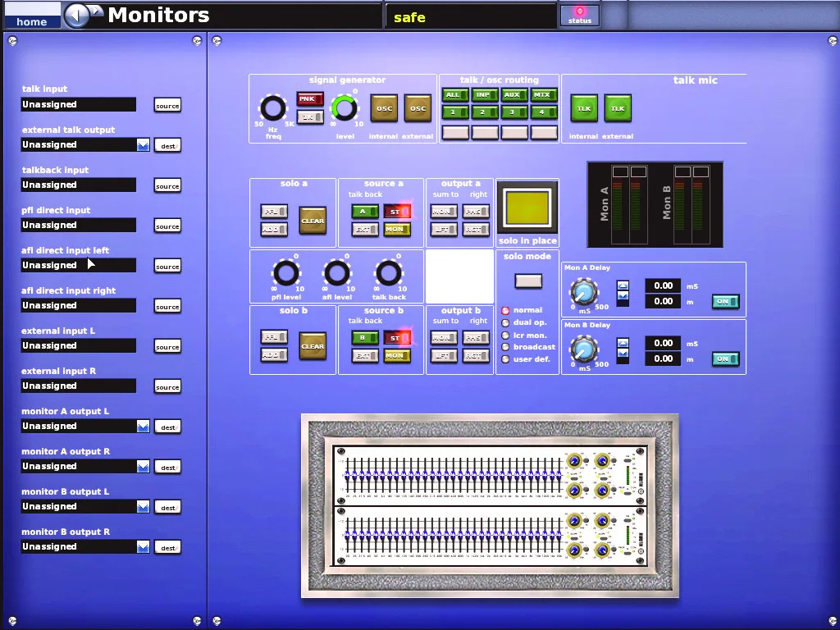Adjust the signal generator freq knob

(273, 107)
